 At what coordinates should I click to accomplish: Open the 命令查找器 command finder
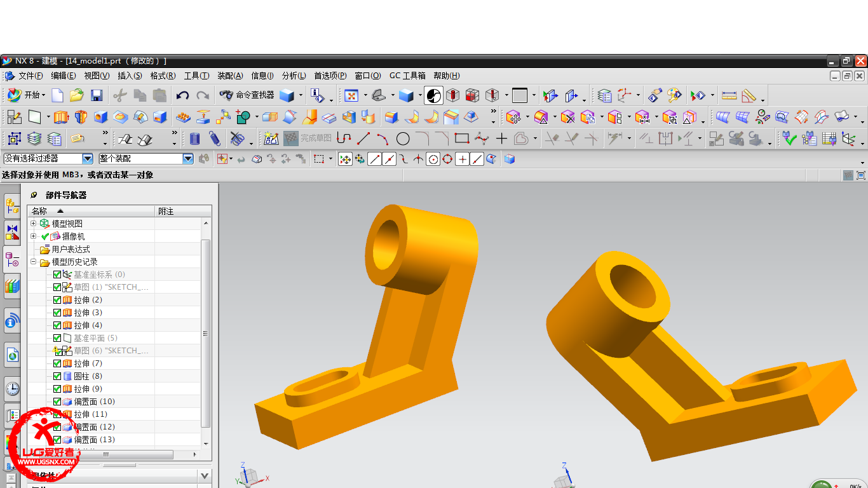[247, 95]
